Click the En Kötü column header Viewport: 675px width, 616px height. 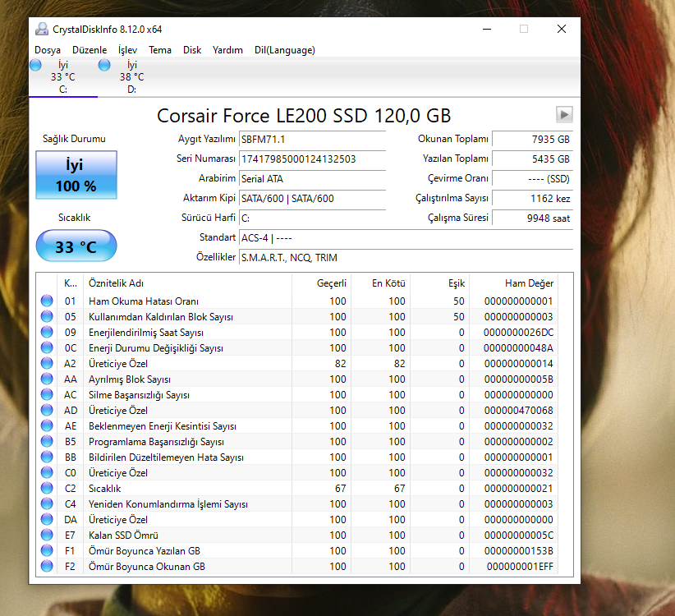pos(380,283)
